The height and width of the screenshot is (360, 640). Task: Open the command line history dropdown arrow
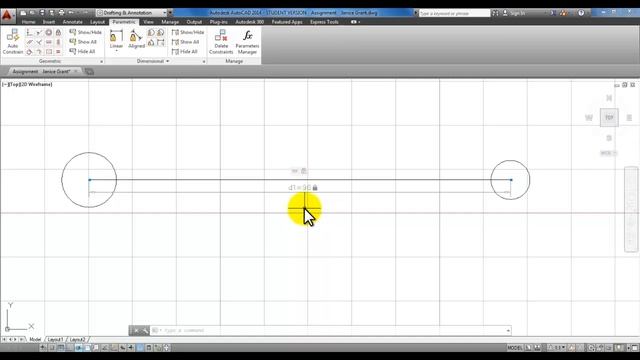point(508,330)
